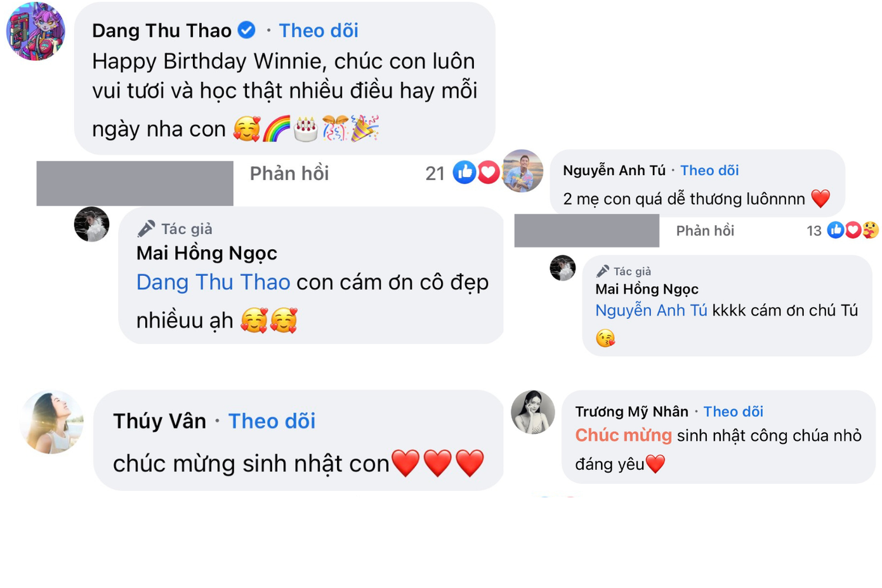The image size is (882, 588).
Task: Open Dang Thu Thao's profile picture
Action: [x=35, y=30]
